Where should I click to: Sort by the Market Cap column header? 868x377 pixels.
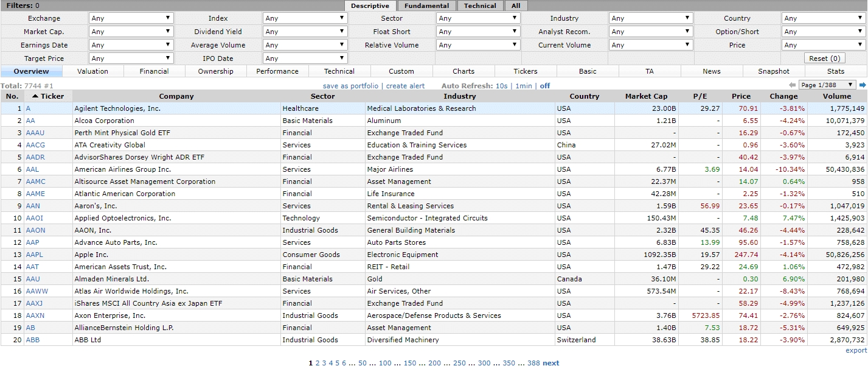point(646,96)
